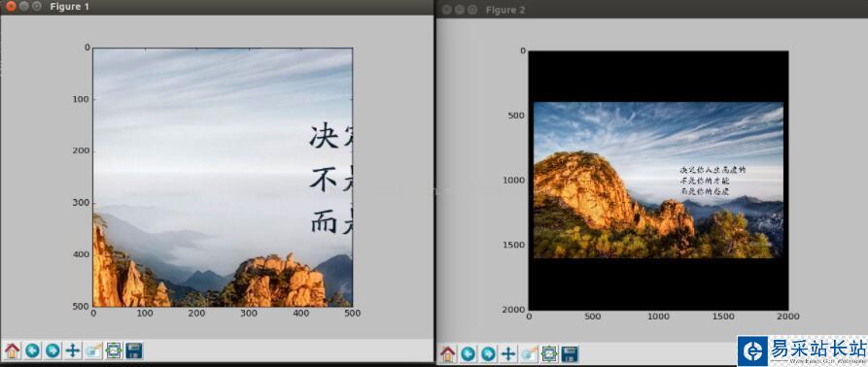The width and height of the screenshot is (868, 367).
Task: Close the Figure 2 window
Action: tap(446, 10)
